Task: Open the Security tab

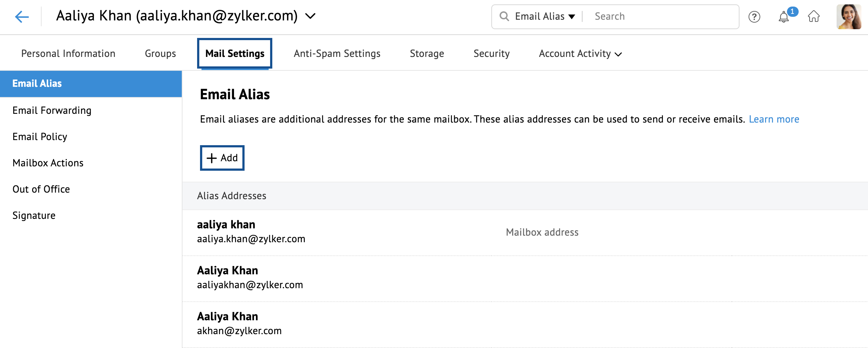Action: coord(491,54)
